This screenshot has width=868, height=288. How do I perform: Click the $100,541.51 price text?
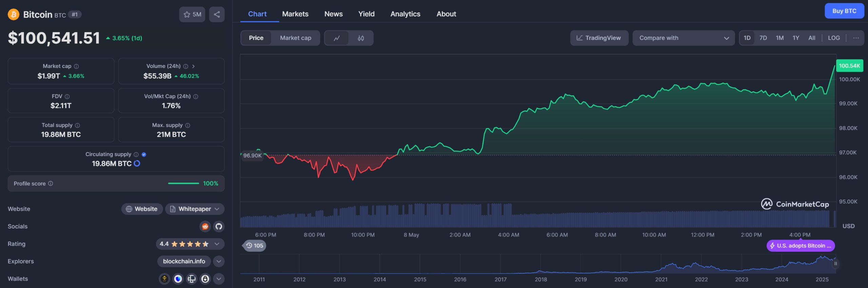[x=54, y=38]
